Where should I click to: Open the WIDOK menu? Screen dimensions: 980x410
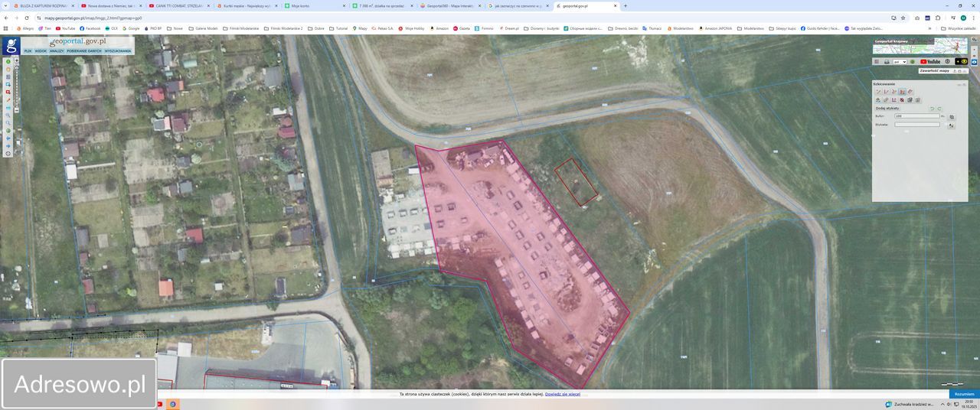coord(41,51)
